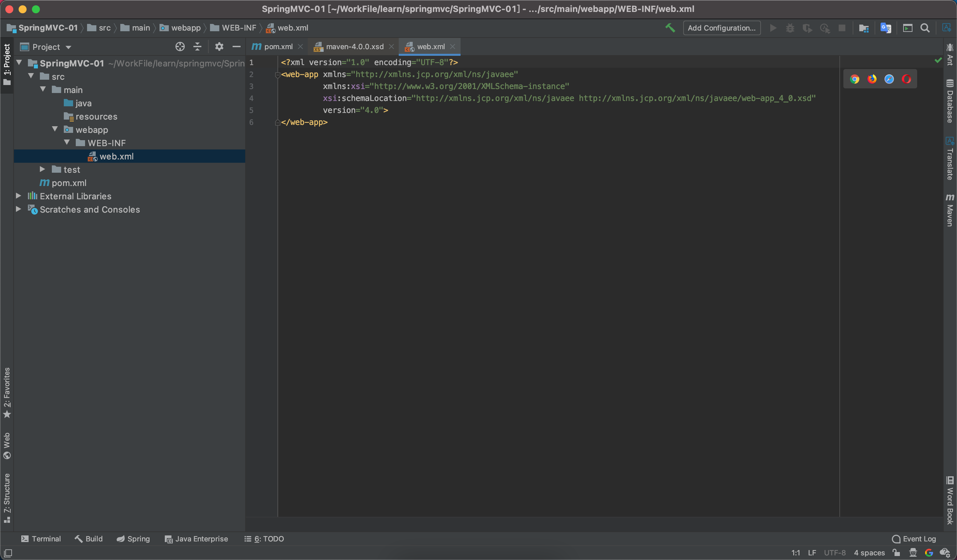Image resolution: width=957 pixels, height=560 pixels.
Task: Open Project panel settings gear
Action: (219, 47)
